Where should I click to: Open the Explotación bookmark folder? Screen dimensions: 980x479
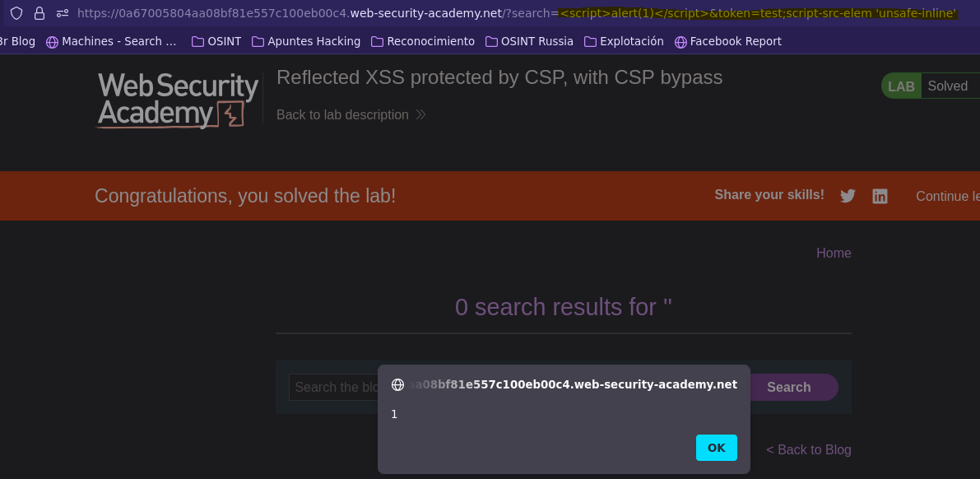pos(624,41)
